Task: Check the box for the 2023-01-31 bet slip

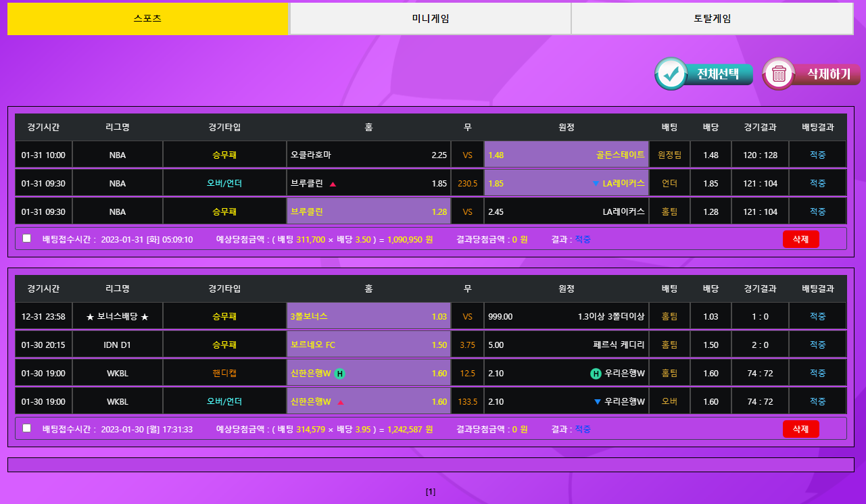Action: coord(26,238)
